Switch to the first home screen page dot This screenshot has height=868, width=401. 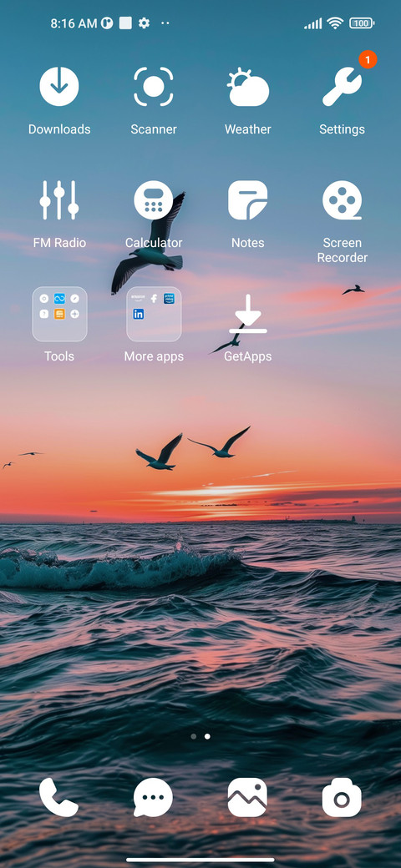pos(193,736)
